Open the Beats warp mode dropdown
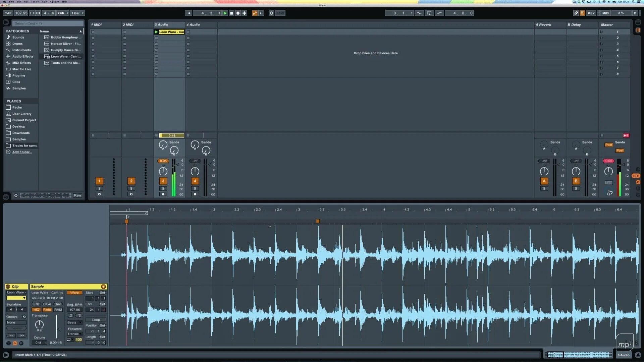This screenshot has height=362, width=644. click(74, 322)
